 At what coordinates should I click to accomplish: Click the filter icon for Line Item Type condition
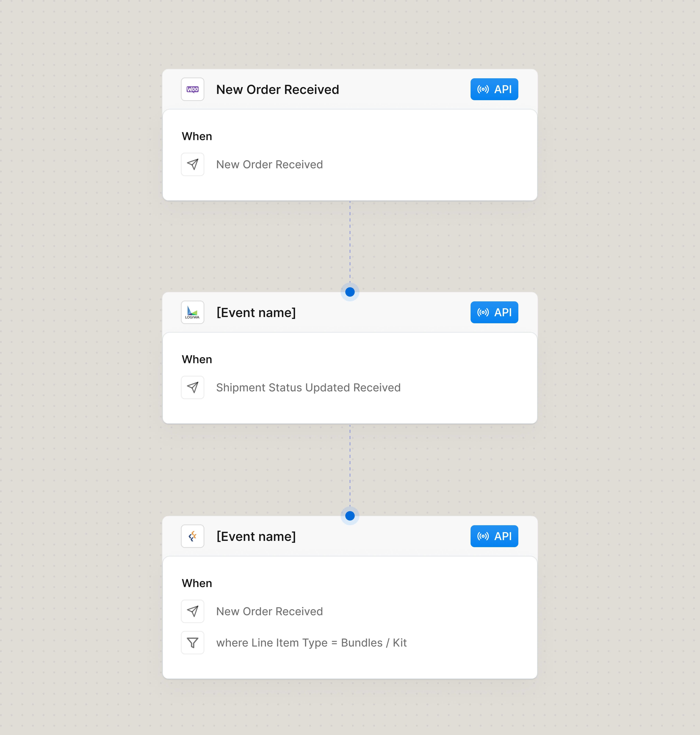(x=193, y=642)
